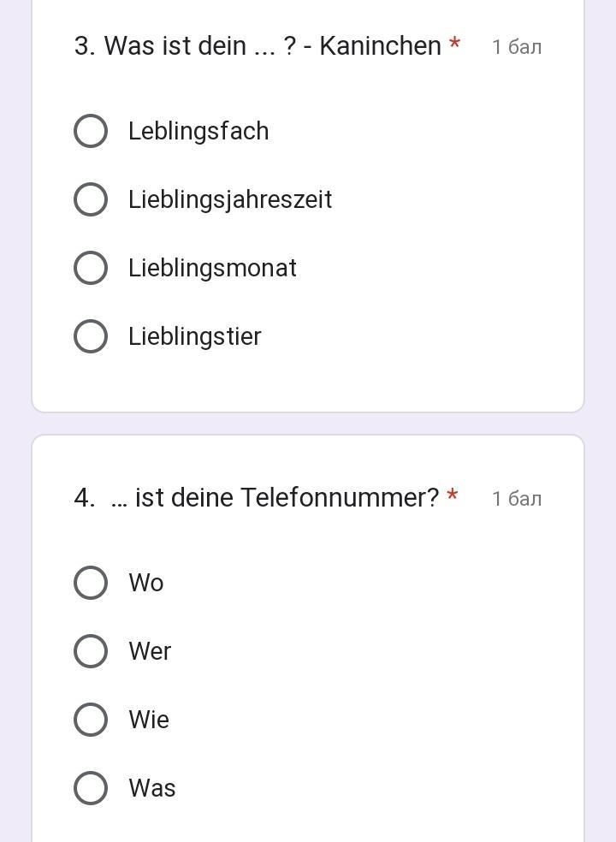Click the Lieblingsmonat answer label text
This screenshot has height=842, width=616.
[212, 268]
